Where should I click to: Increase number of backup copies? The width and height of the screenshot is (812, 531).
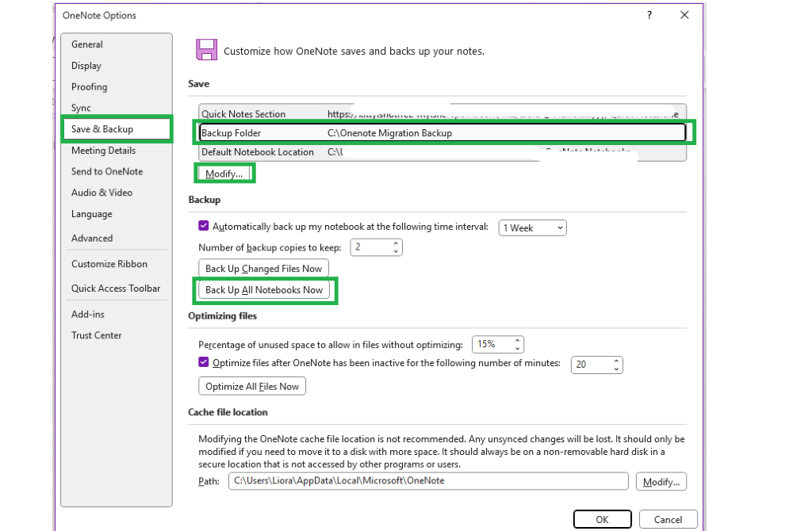coord(396,243)
